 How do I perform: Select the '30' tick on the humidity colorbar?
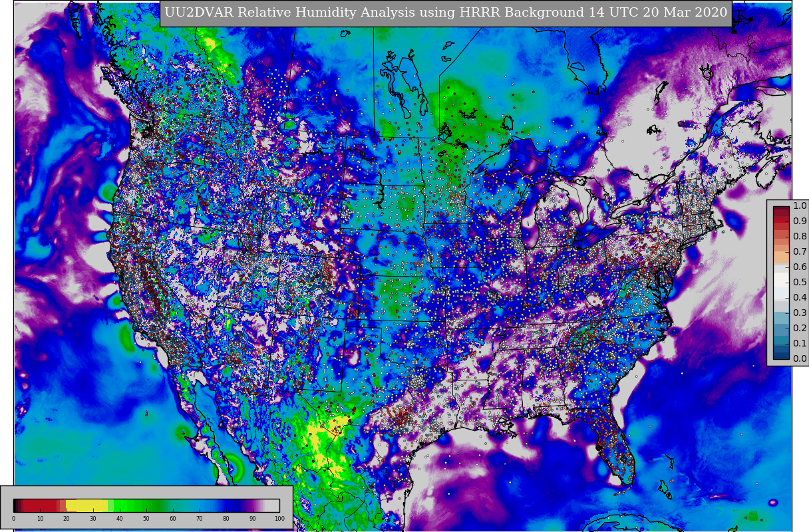[x=93, y=518]
